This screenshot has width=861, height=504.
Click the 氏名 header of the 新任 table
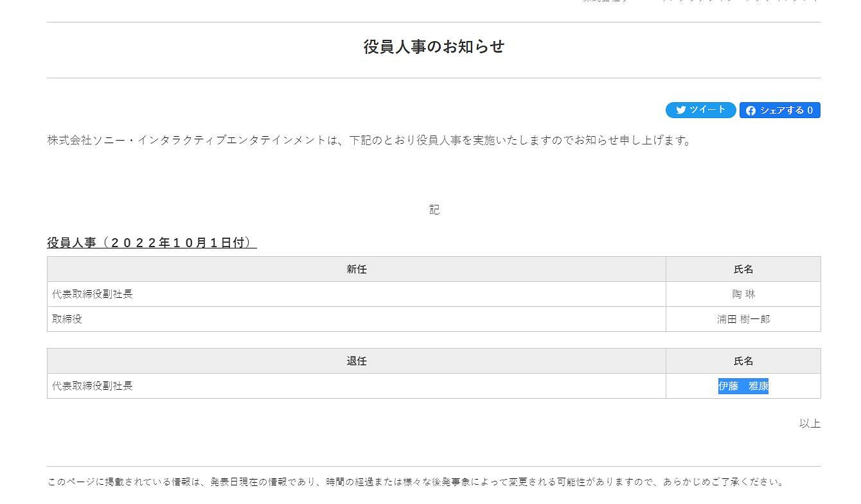(x=743, y=269)
